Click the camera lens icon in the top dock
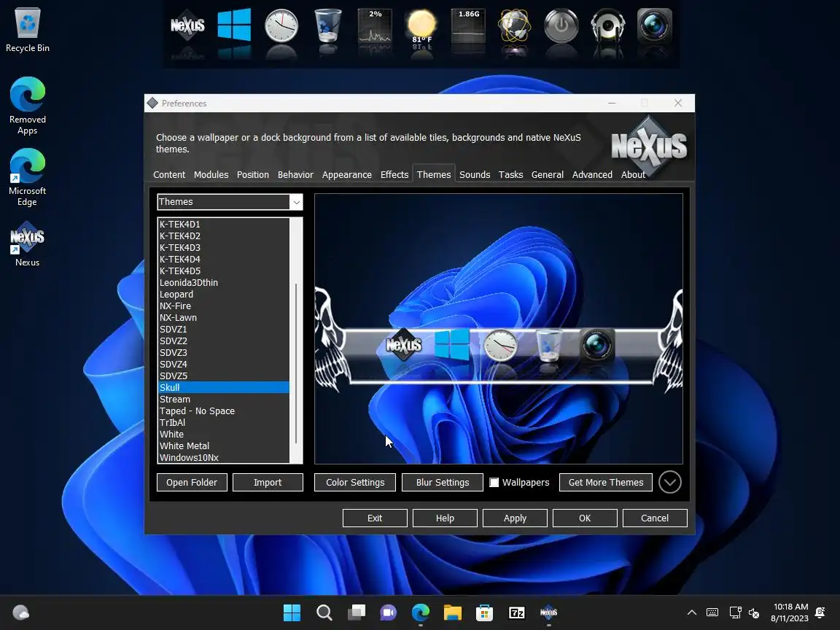840x630 pixels. pyautogui.click(x=654, y=26)
